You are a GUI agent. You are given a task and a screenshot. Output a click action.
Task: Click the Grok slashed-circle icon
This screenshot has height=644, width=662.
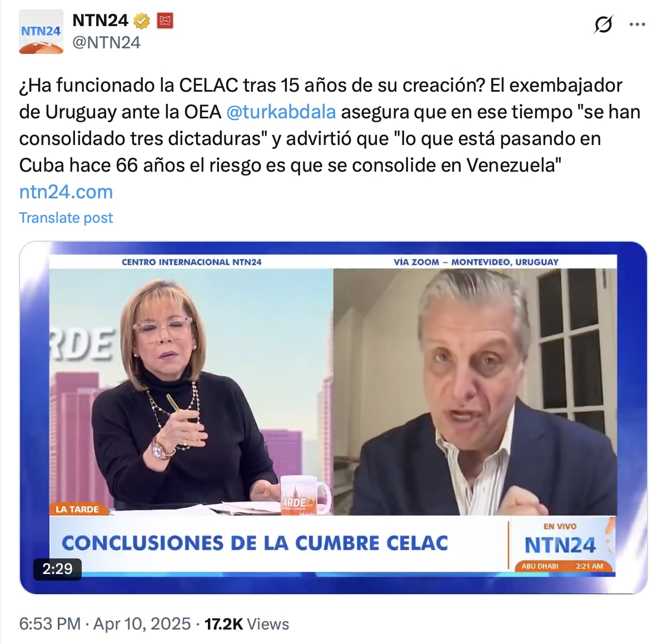[603, 24]
